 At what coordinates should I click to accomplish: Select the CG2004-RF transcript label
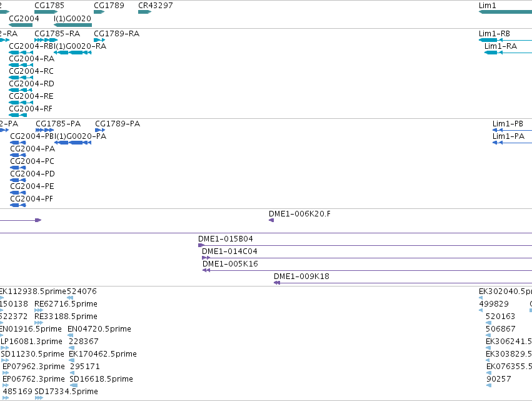point(31,109)
